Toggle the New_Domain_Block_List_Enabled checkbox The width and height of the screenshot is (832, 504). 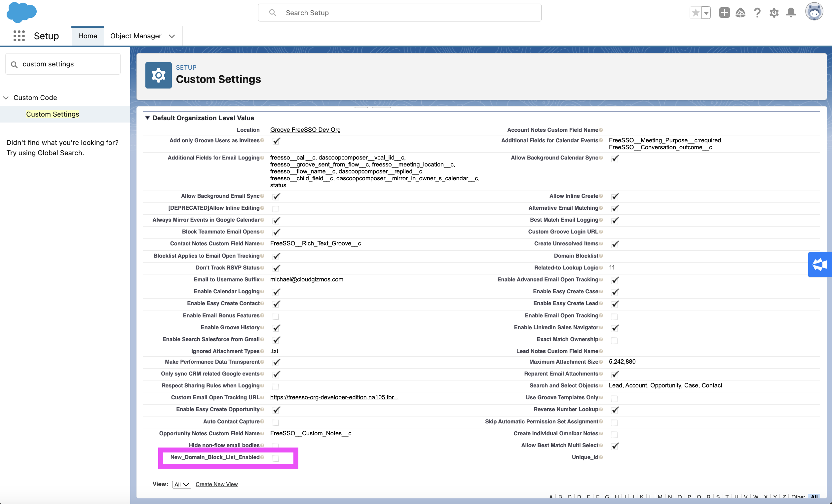tap(276, 458)
